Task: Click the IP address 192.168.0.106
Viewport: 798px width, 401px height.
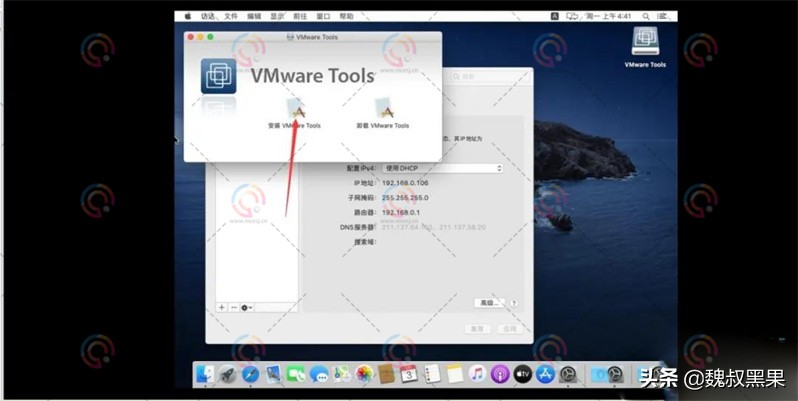Action: click(x=405, y=183)
